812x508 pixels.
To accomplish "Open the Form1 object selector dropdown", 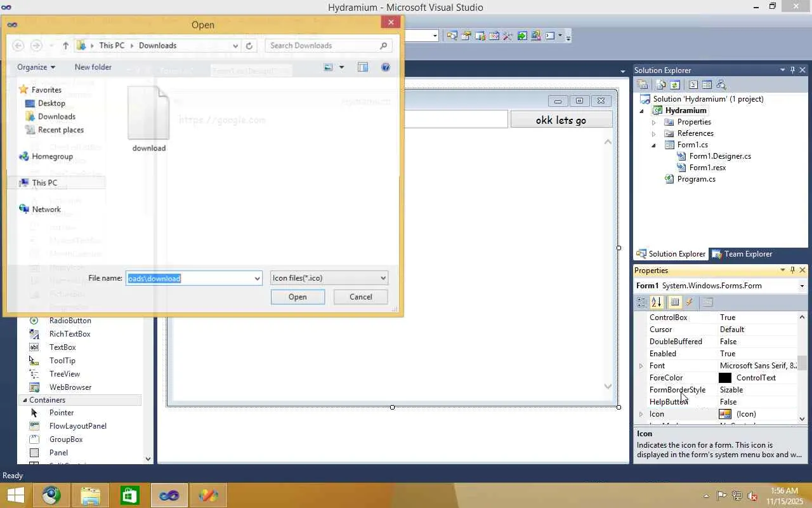I will coord(802,286).
